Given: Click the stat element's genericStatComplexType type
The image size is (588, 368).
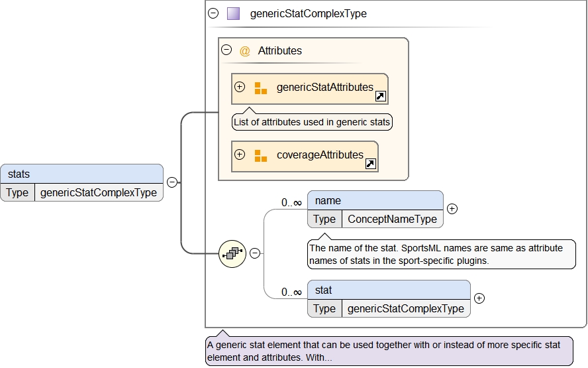Looking at the screenshot, I should [x=405, y=308].
